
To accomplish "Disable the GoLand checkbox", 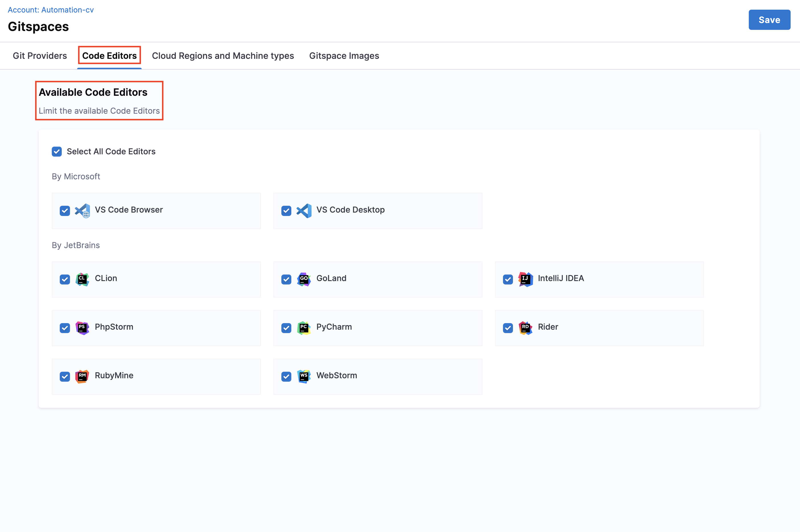I will pyautogui.click(x=286, y=279).
